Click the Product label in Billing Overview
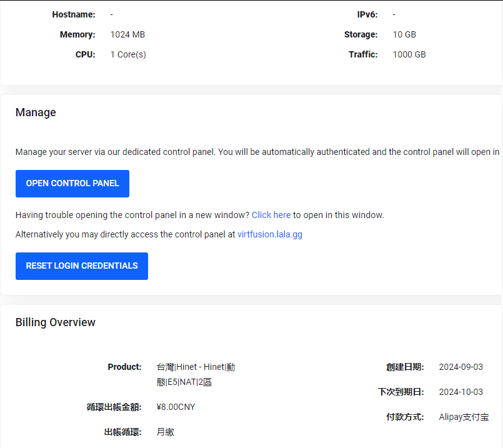Image resolution: width=503 pixels, height=448 pixels. (124, 367)
